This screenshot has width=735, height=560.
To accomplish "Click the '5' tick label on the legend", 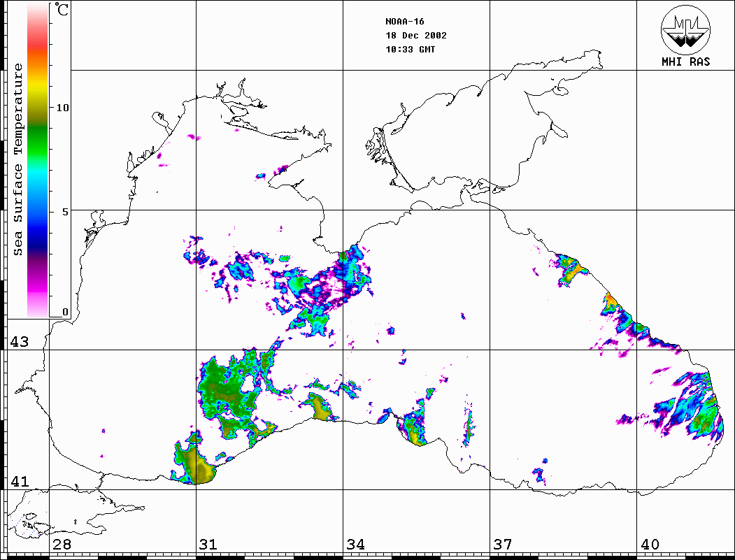I will click(x=65, y=212).
